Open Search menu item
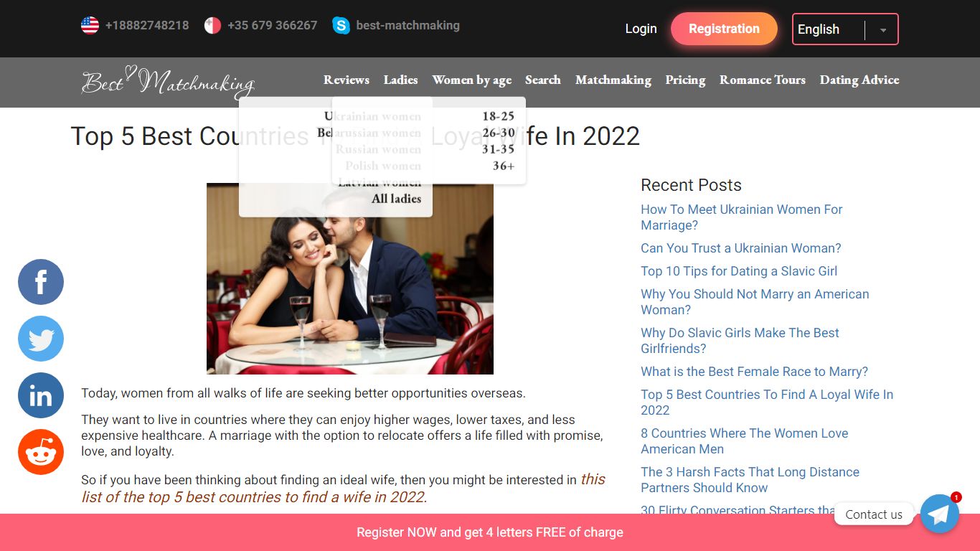Image resolution: width=980 pixels, height=551 pixels. (x=542, y=80)
